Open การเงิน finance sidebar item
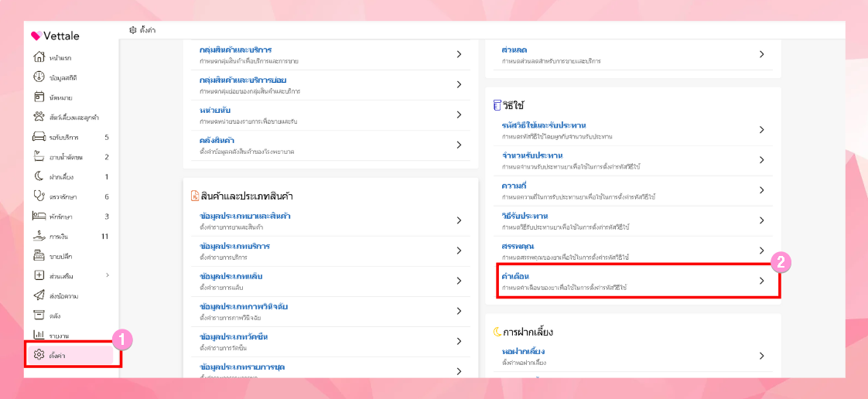868x399 pixels. click(x=71, y=237)
